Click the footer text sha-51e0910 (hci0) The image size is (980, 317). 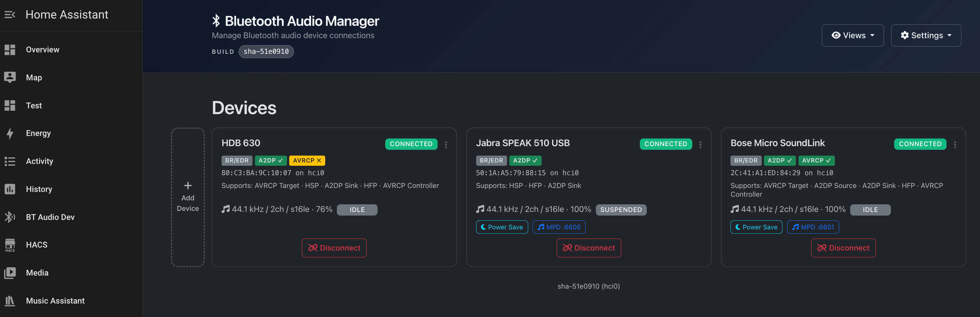(x=589, y=286)
